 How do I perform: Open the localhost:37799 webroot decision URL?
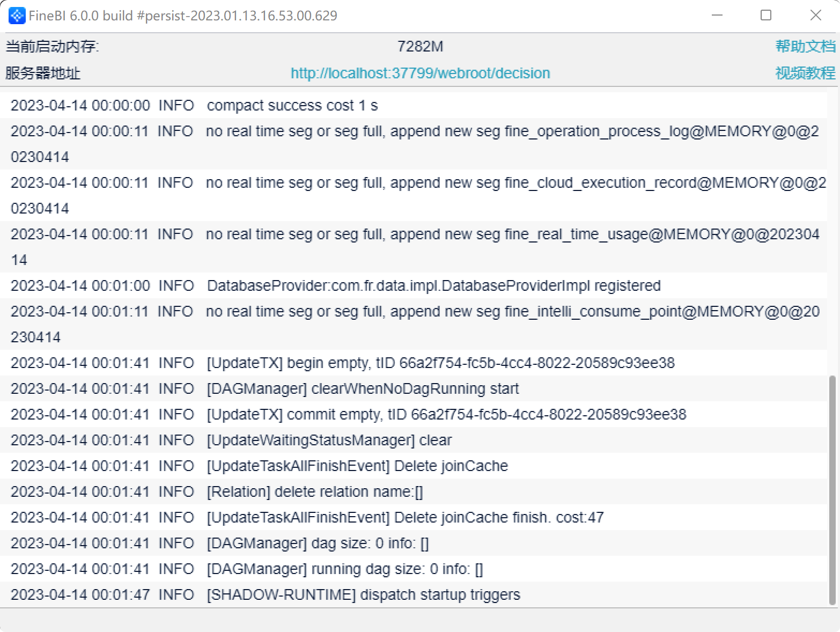click(x=420, y=73)
